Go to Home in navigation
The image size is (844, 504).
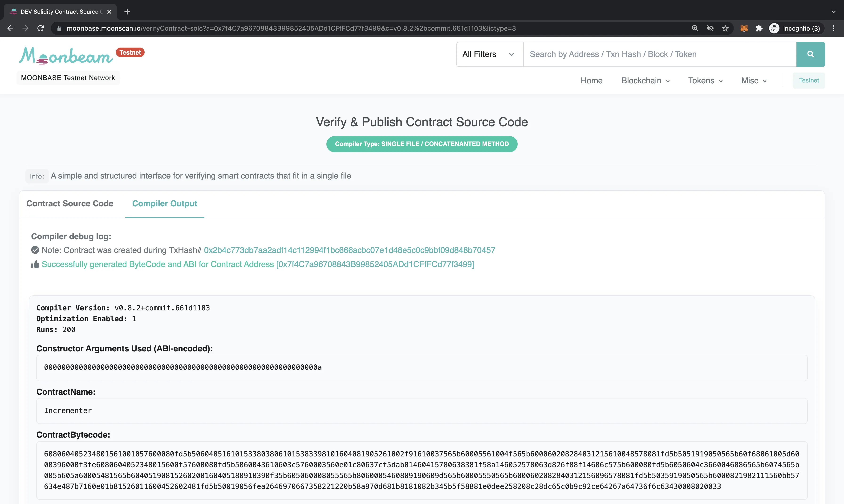(591, 81)
